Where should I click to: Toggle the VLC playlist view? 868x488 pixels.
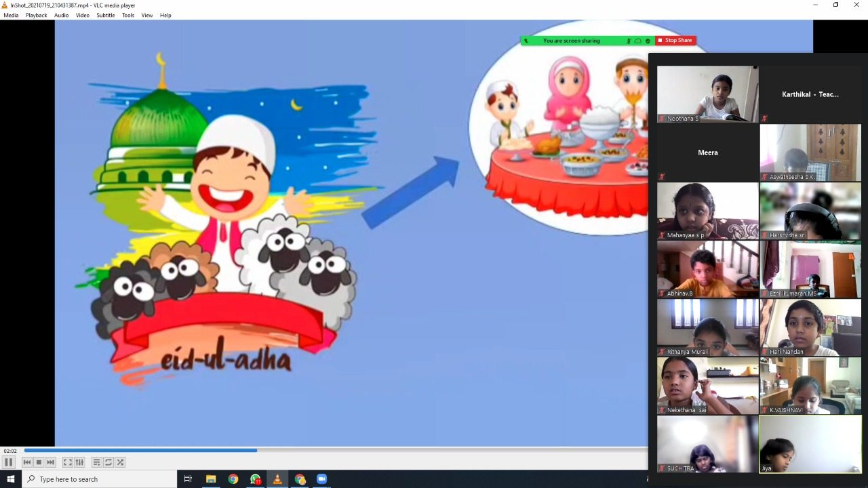coord(97,462)
